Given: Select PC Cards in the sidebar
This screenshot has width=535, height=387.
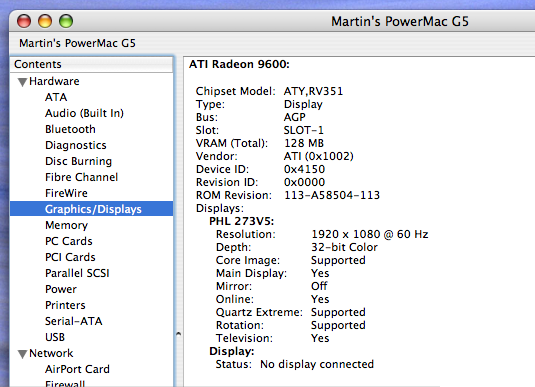Looking at the screenshot, I should [69, 241].
